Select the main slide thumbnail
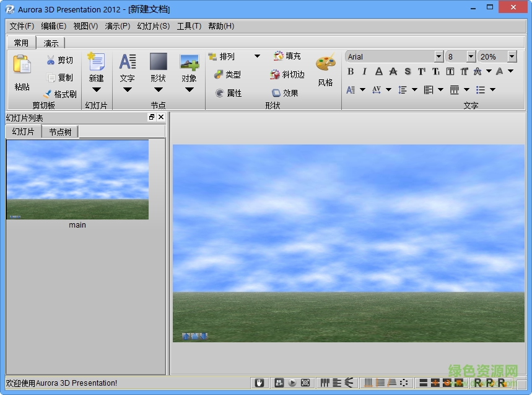Image resolution: width=532 pixels, height=395 pixels. tap(77, 179)
